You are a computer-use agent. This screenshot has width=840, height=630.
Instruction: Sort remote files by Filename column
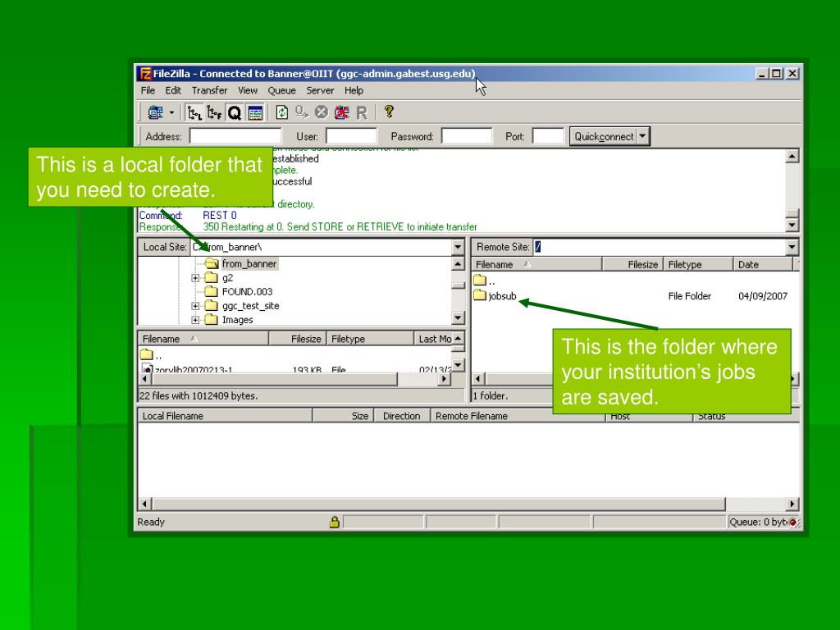(536, 265)
